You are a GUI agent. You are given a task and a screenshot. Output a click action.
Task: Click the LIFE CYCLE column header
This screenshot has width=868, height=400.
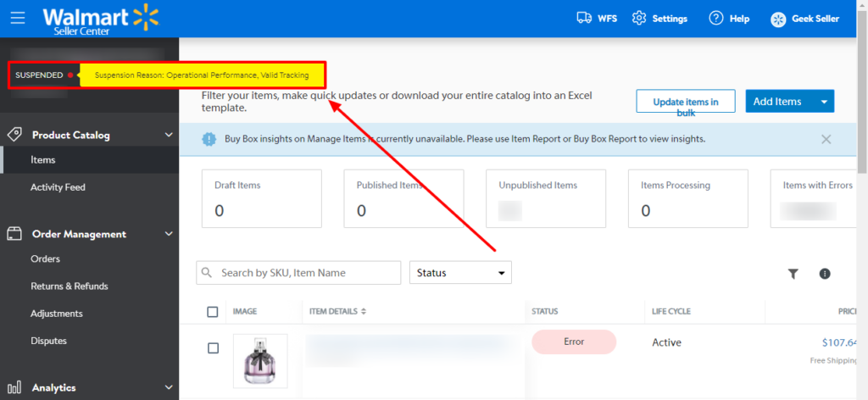(x=671, y=312)
